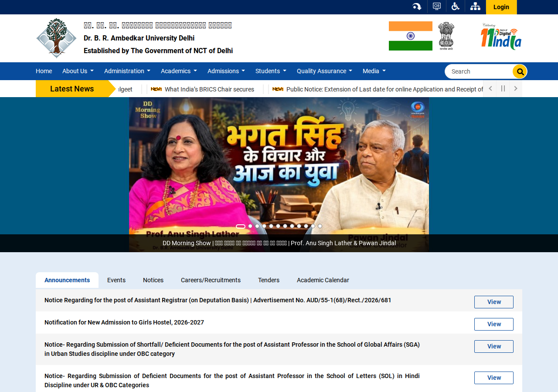Select the first carousel slide indicator

pos(241,226)
